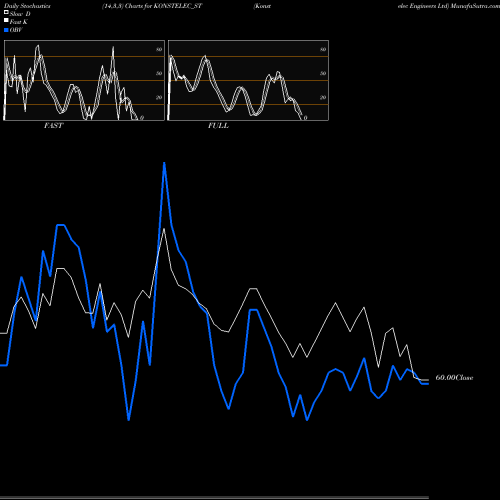500x500 pixels.
Task: Select the 'Daily Stochastics' title text
Action: coord(27,6)
